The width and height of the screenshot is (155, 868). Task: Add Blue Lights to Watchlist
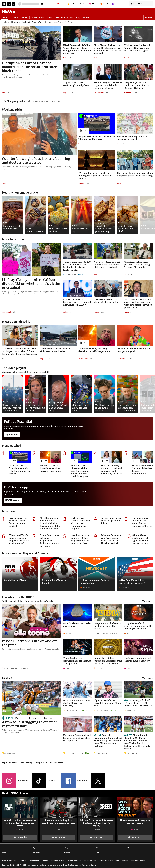(20, 837)
